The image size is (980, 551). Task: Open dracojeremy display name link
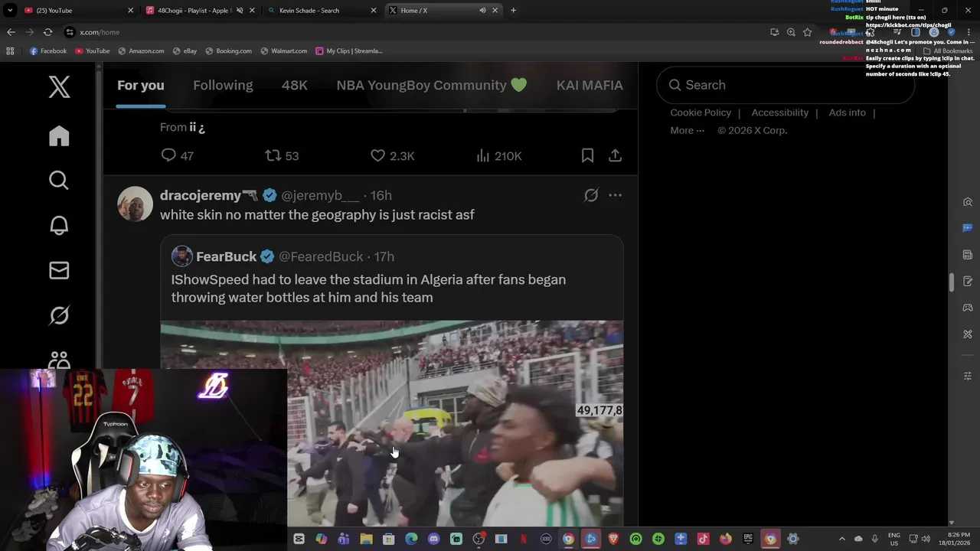[201, 195]
